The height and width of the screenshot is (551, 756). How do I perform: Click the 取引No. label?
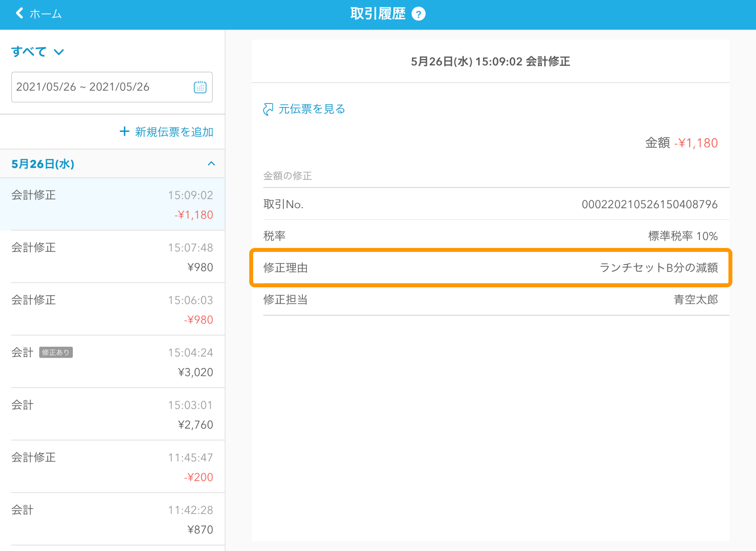[283, 204]
